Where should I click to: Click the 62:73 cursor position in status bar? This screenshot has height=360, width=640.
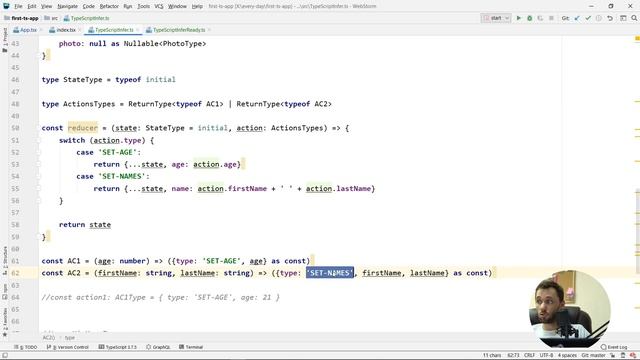[513, 356]
